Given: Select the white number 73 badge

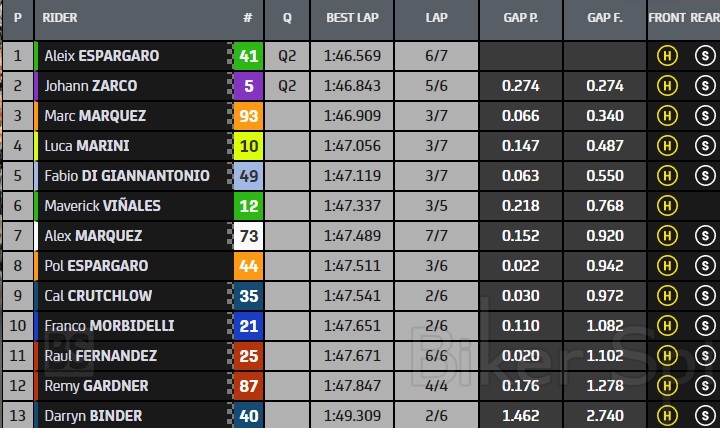Looking at the screenshot, I should [x=248, y=236].
